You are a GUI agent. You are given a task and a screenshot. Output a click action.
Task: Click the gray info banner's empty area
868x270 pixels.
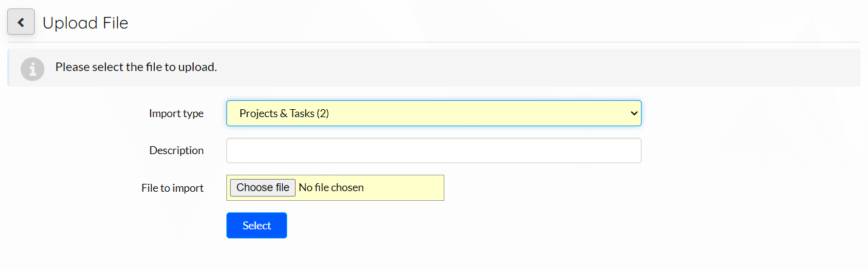[x=534, y=67]
